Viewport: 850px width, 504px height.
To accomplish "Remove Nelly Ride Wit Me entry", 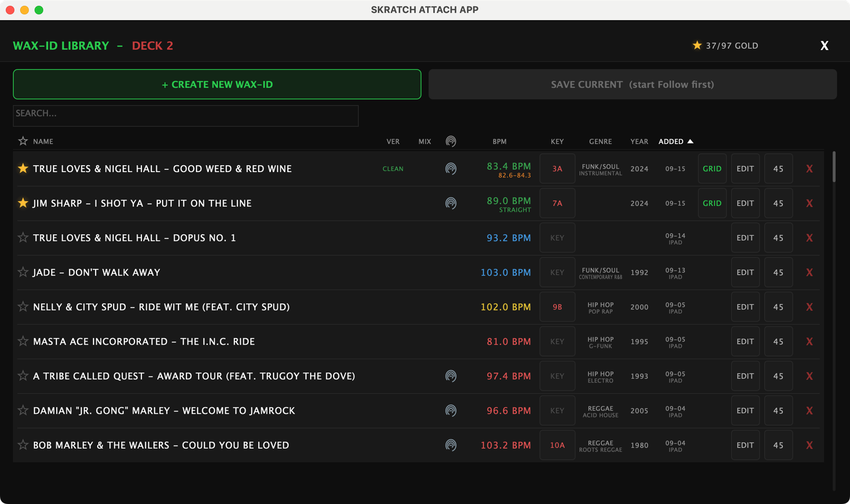I will (810, 307).
